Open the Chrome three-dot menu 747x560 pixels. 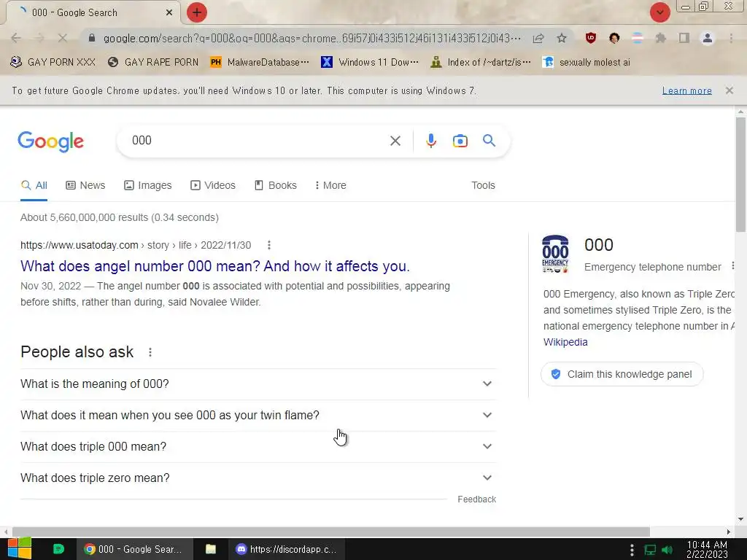pos(731,38)
